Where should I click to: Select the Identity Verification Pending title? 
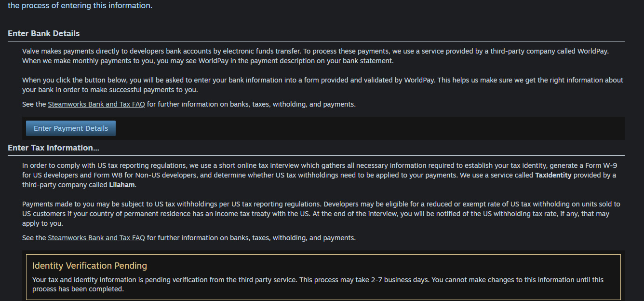coord(90,266)
